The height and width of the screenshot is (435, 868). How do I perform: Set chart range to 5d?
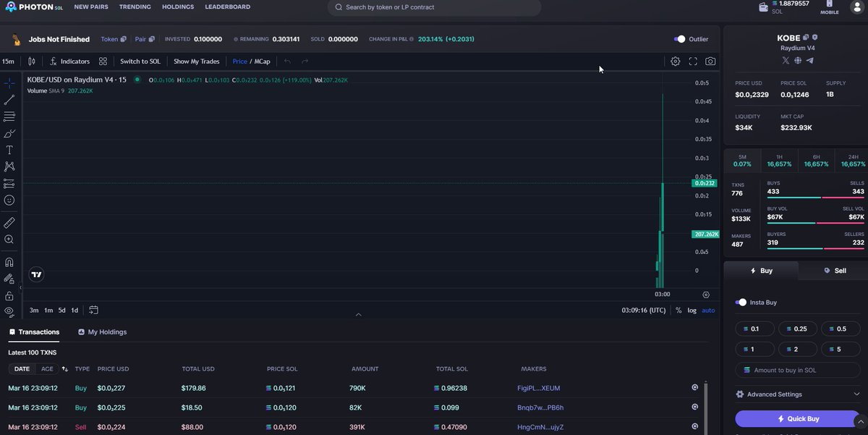pos(61,311)
